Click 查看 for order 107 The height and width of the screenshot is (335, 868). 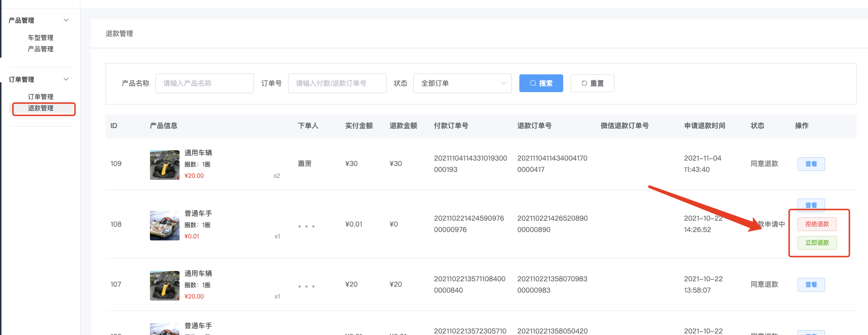point(811,285)
